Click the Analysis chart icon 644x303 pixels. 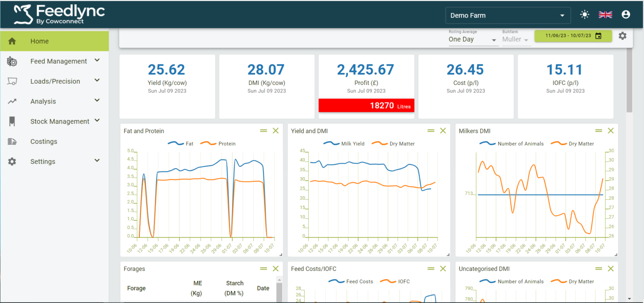[12, 101]
